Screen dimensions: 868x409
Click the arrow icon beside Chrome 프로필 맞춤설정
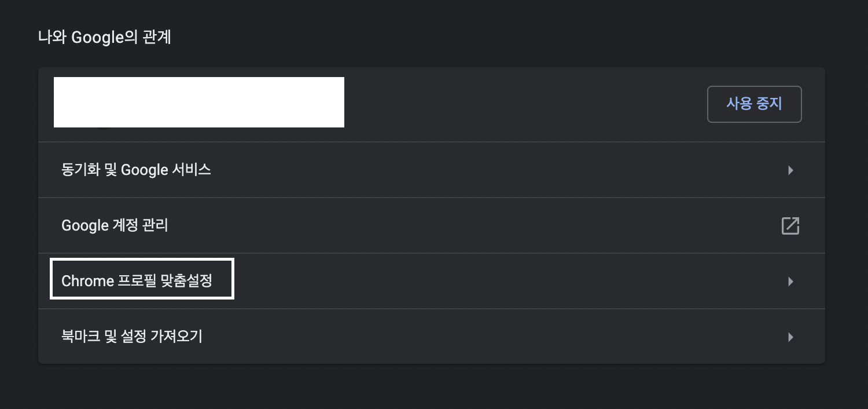[790, 282]
